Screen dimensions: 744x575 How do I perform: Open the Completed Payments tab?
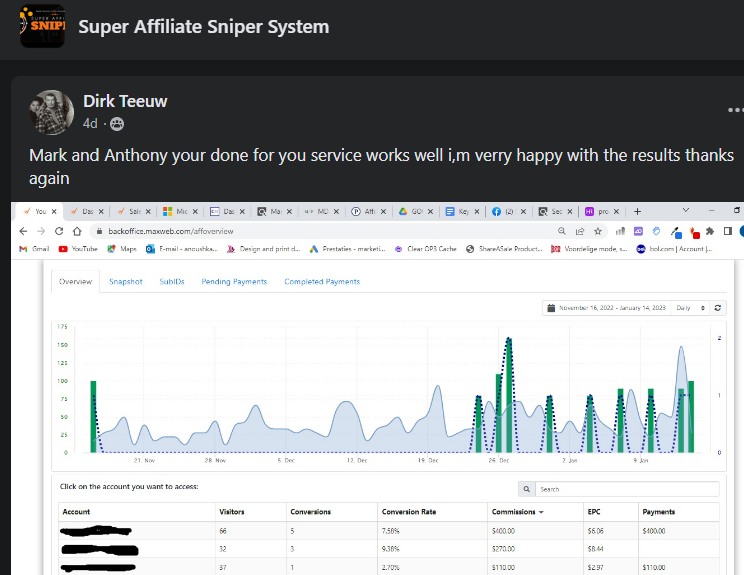322,282
